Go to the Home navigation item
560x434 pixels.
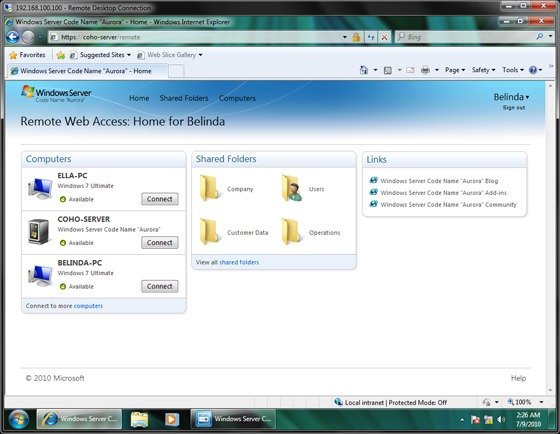139,98
